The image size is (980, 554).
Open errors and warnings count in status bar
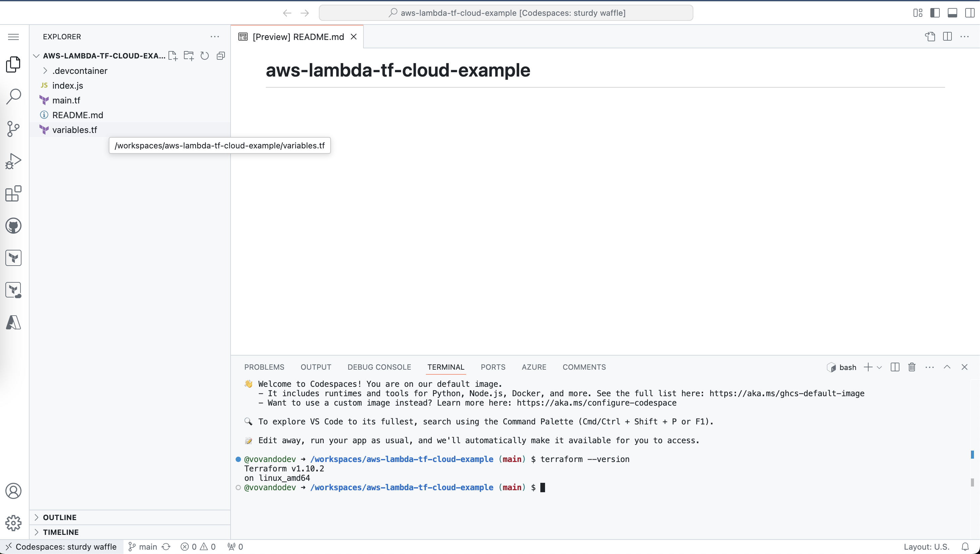coord(198,547)
